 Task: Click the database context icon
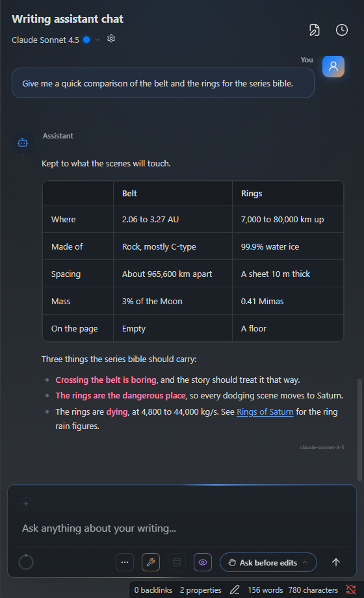coord(177,562)
